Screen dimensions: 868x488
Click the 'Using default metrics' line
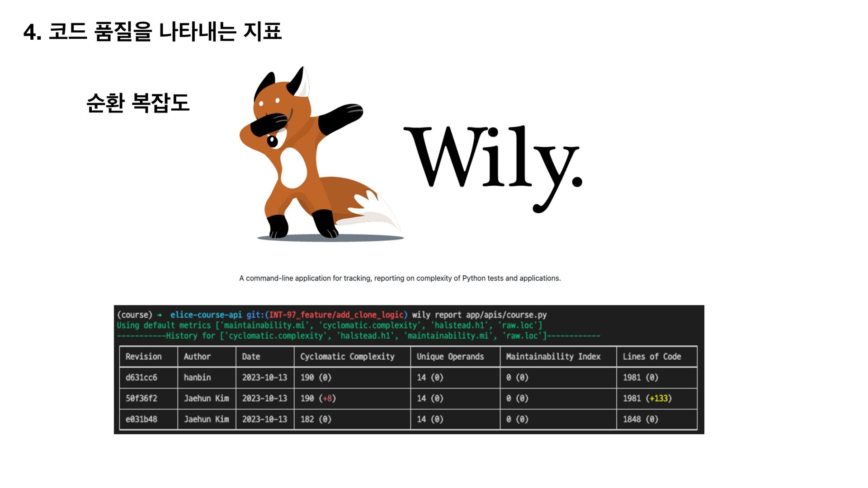pos(330,325)
